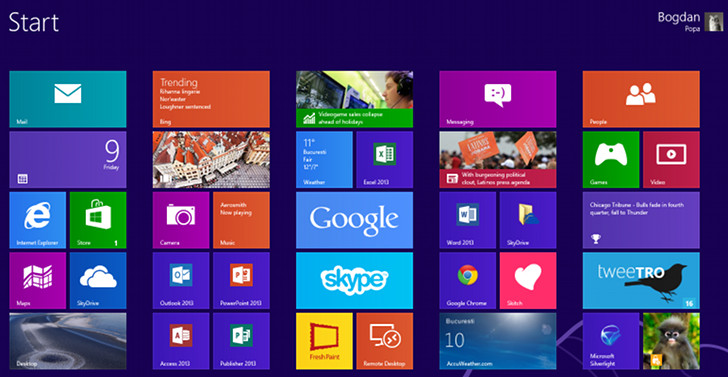Launch Excel 2013

click(x=385, y=160)
